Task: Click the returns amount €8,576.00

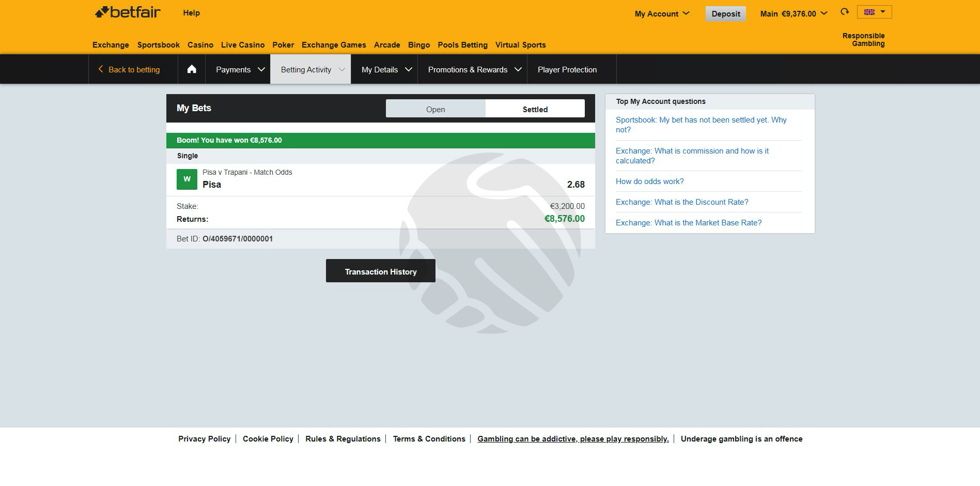Action: (565, 219)
